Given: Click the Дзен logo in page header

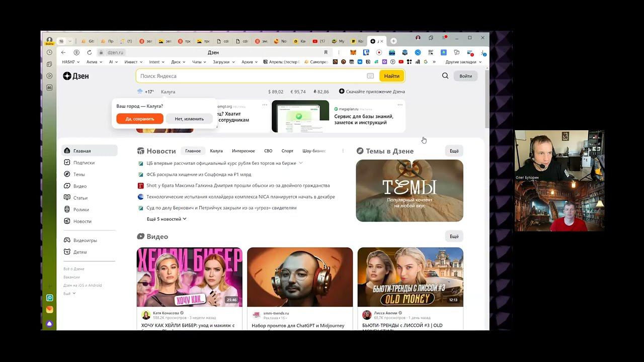Looking at the screenshot, I should click(x=76, y=76).
